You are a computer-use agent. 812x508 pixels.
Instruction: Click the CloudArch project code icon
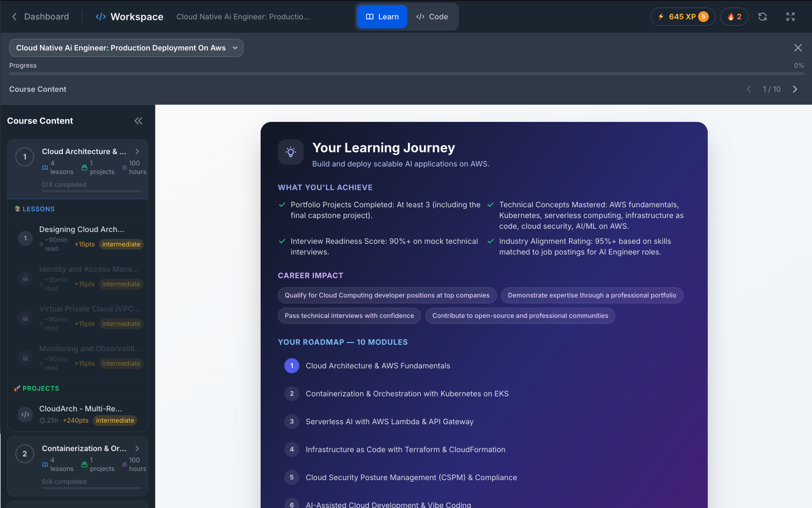coord(25,414)
